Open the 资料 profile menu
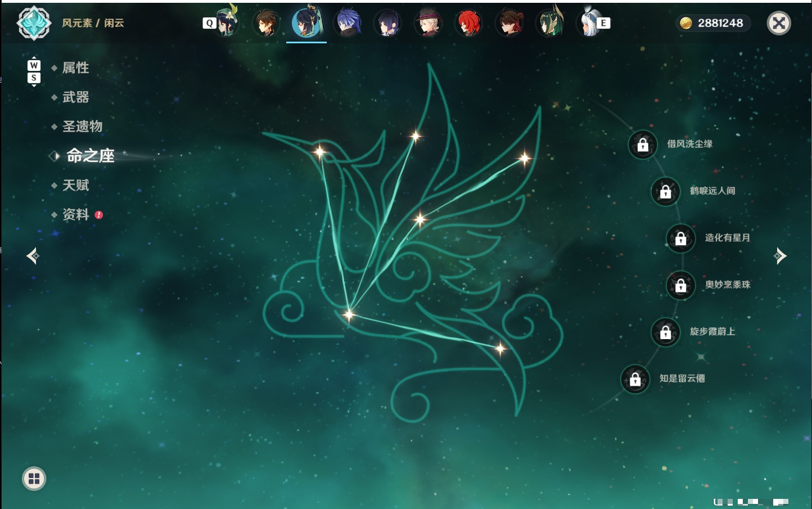This screenshot has height=509, width=812. coord(75,214)
